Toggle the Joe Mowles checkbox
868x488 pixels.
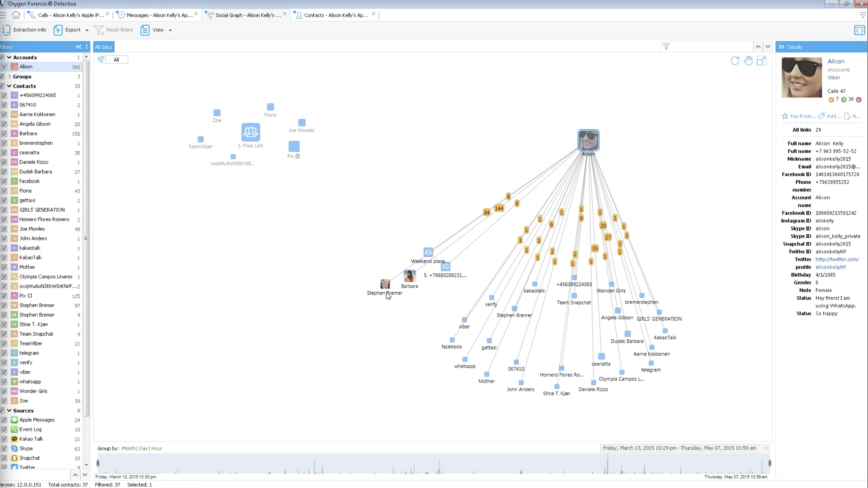pos(4,229)
